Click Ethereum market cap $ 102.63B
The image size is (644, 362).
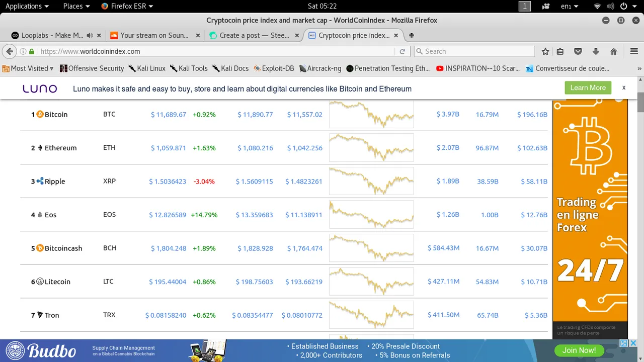pyautogui.click(x=532, y=148)
